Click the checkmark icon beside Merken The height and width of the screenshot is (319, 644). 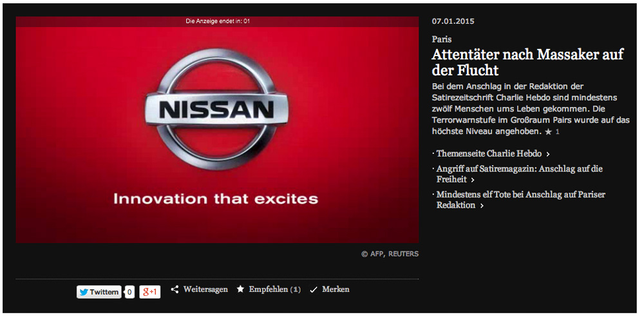pyautogui.click(x=314, y=290)
